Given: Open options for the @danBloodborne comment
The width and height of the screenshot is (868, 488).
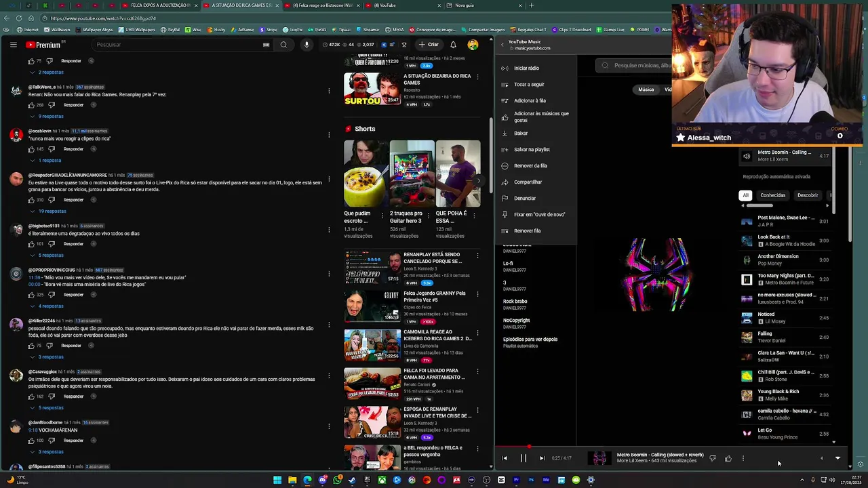Looking at the screenshot, I should click(329, 426).
